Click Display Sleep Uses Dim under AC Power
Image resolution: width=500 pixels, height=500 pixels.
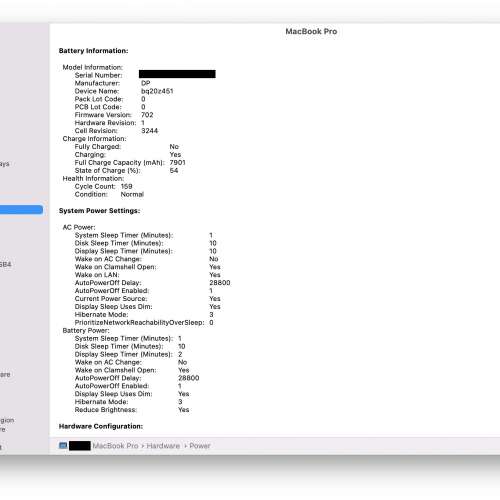coord(113,307)
